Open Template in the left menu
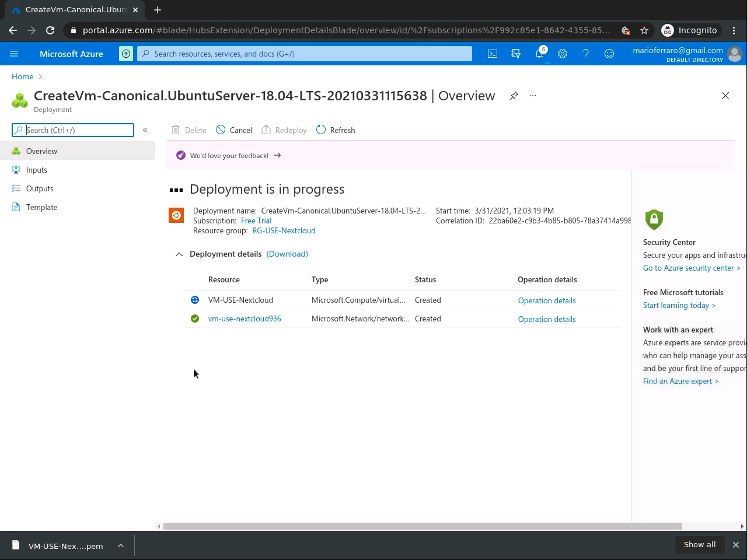This screenshot has height=560, width=747. pos(77,207)
